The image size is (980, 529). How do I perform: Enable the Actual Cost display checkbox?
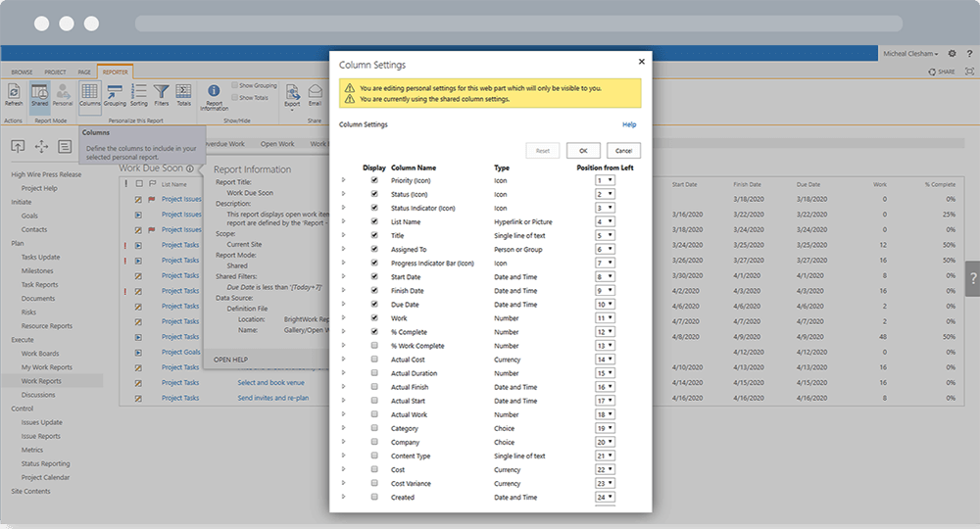(374, 360)
